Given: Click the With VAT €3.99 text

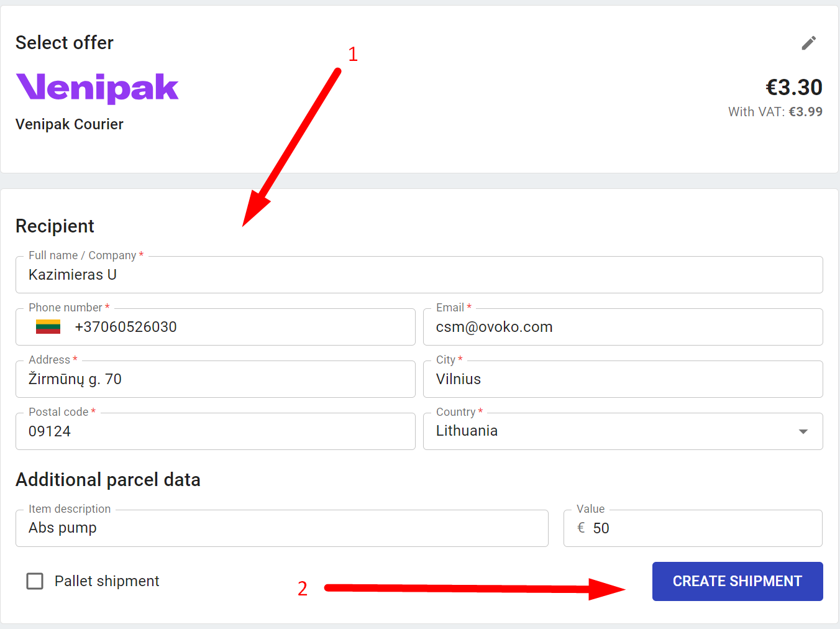Looking at the screenshot, I should pos(775,112).
